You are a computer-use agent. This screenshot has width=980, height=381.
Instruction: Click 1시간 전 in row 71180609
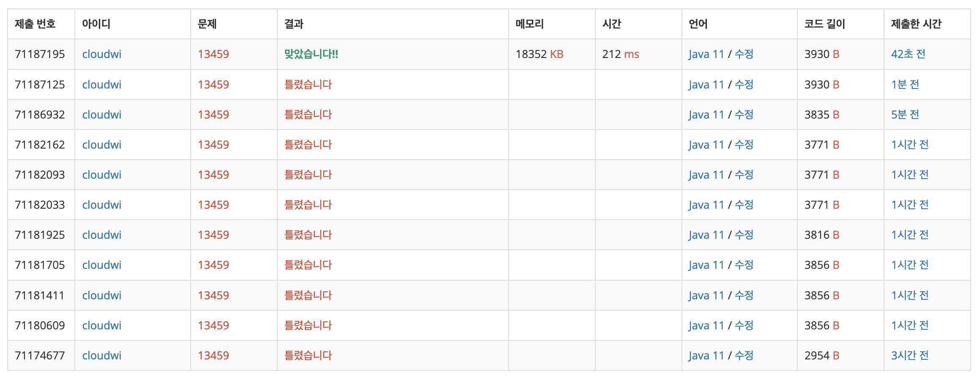click(910, 326)
